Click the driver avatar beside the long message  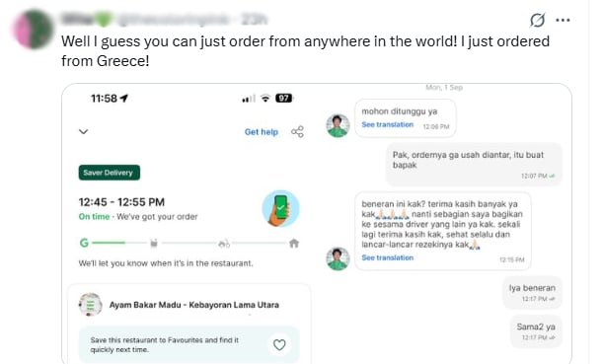coord(338,258)
